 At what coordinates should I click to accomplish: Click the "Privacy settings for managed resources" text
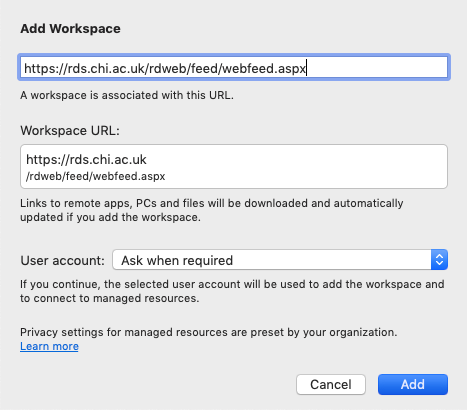tap(209, 332)
